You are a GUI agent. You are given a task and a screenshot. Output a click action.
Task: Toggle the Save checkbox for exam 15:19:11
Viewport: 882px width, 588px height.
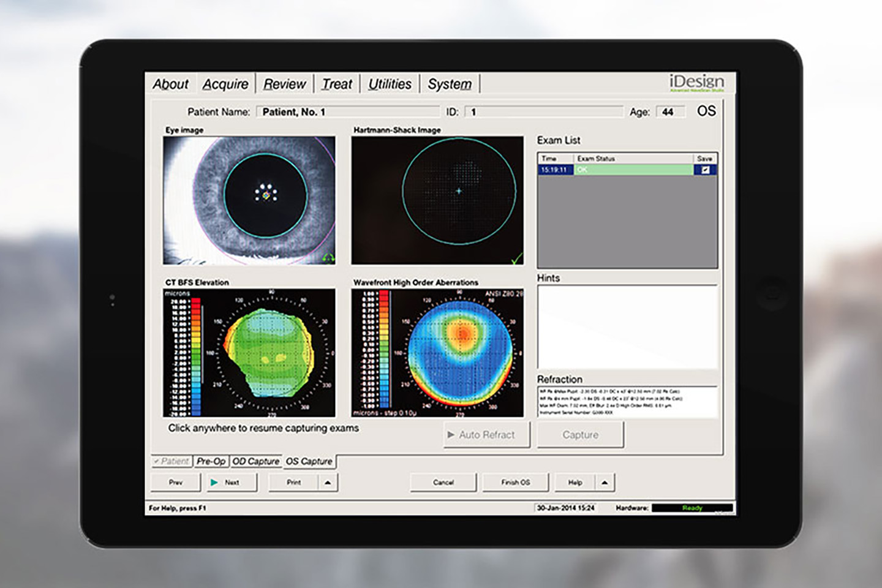pos(705,170)
